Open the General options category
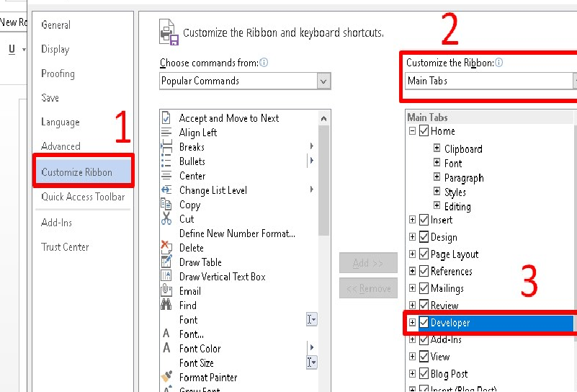577x392 pixels. coord(56,25)
